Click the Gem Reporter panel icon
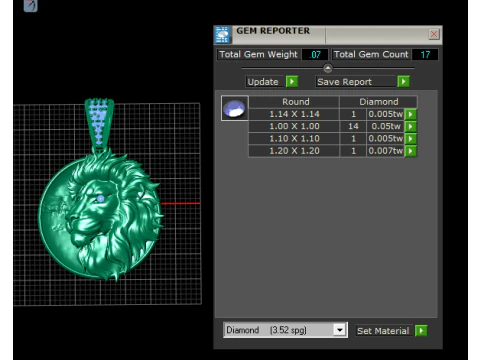This screenshot has height=360, width=480. (x=222, y=35)
